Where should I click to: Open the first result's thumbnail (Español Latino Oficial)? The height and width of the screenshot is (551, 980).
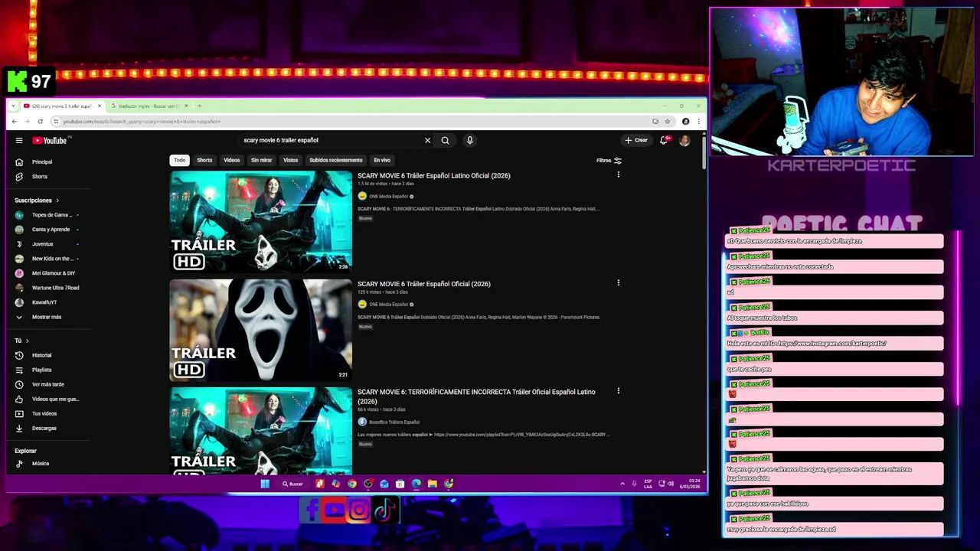261,222
